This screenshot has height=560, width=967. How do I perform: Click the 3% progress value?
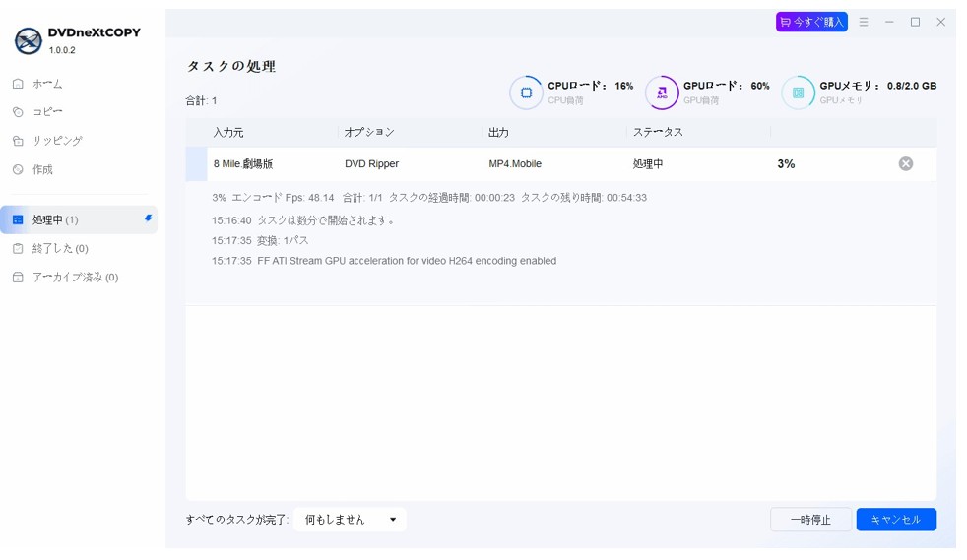(786, 164)
